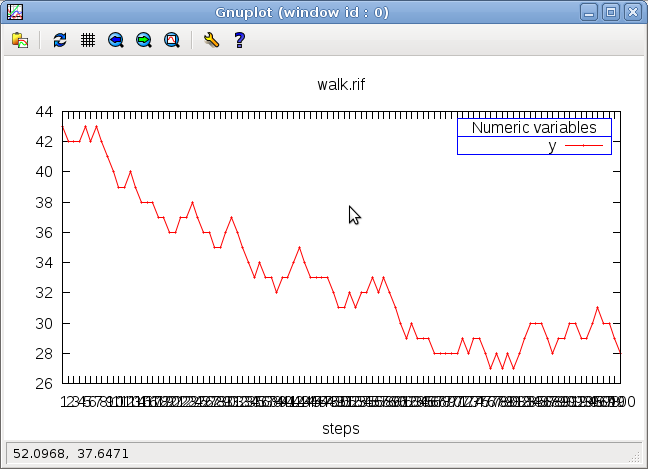Click the y-axis label 28
Image resolution: width=648 pixels, height=469 pixels.
[44, 354]
